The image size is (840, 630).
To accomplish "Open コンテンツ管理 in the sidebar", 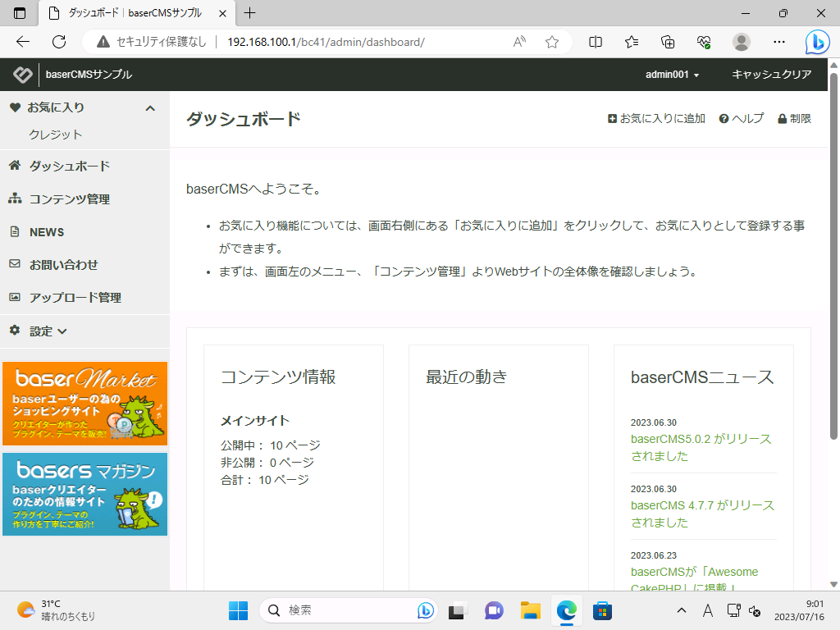I will 69,199.
